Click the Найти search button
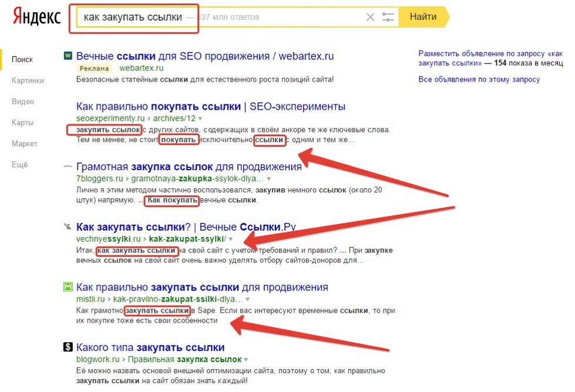This screenshot has width=575, height=392. pyautogui.click(x=423, y=17)
